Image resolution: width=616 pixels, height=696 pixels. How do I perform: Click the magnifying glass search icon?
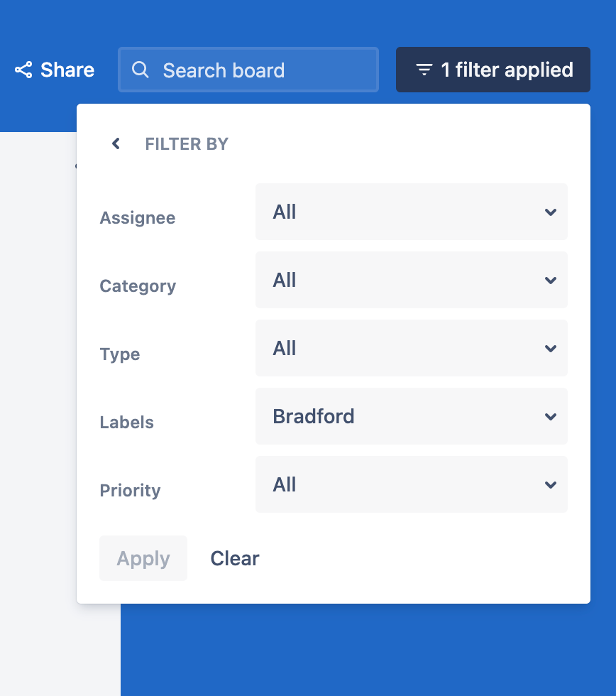click(x=141, y=70)
